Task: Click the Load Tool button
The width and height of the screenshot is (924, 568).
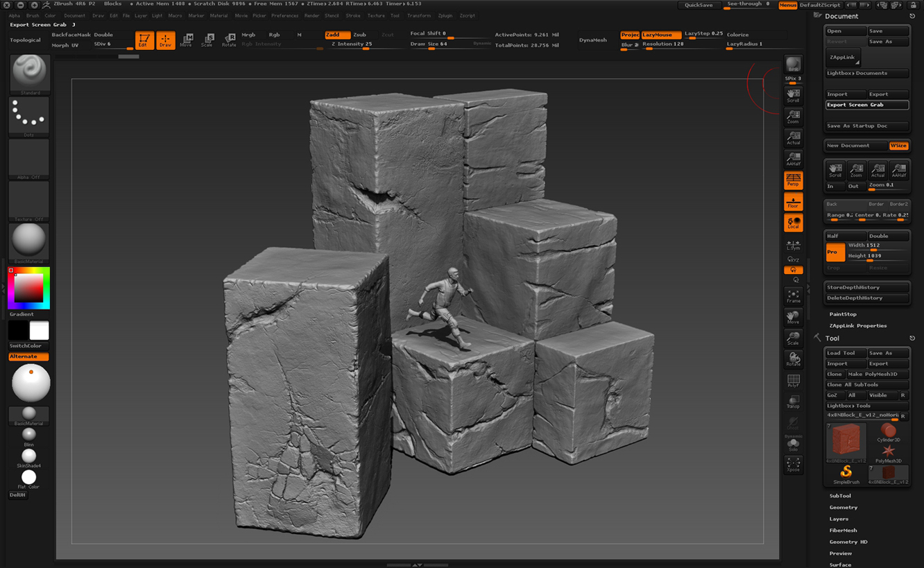Action: coord(846,353)
